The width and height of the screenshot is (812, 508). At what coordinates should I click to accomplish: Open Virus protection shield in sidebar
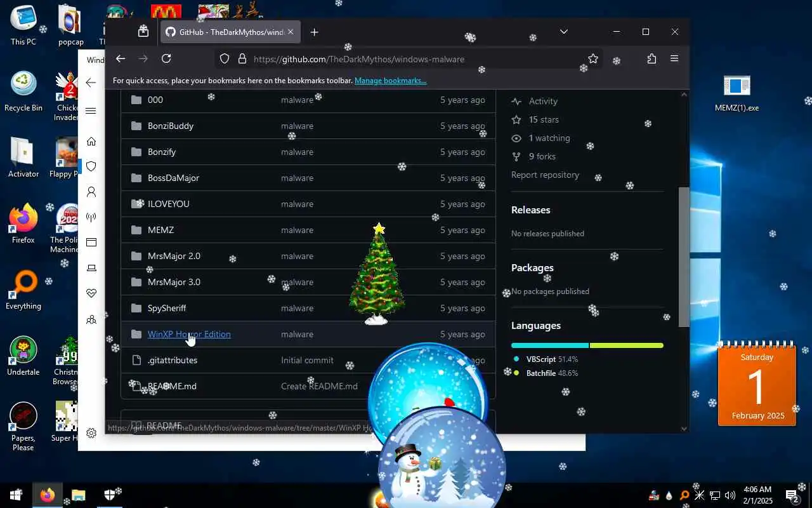coord(91,166)
